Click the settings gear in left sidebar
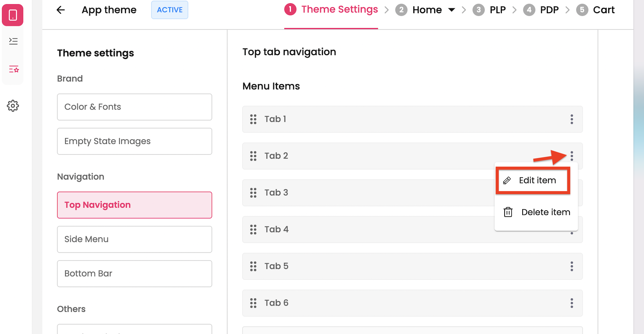This screenshot has width=644, height=334. pos(13,106)
